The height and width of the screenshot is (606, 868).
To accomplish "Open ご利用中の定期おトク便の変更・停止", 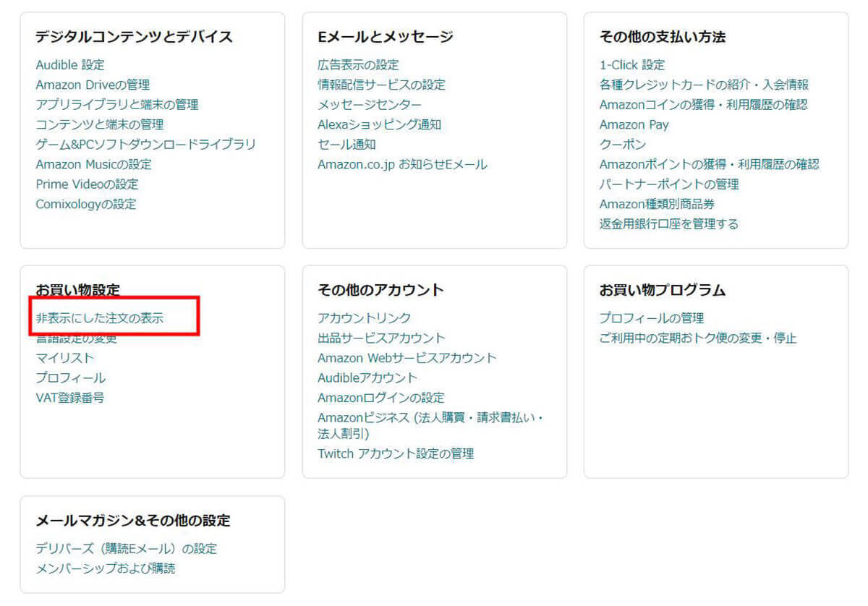I will (697, 338).
